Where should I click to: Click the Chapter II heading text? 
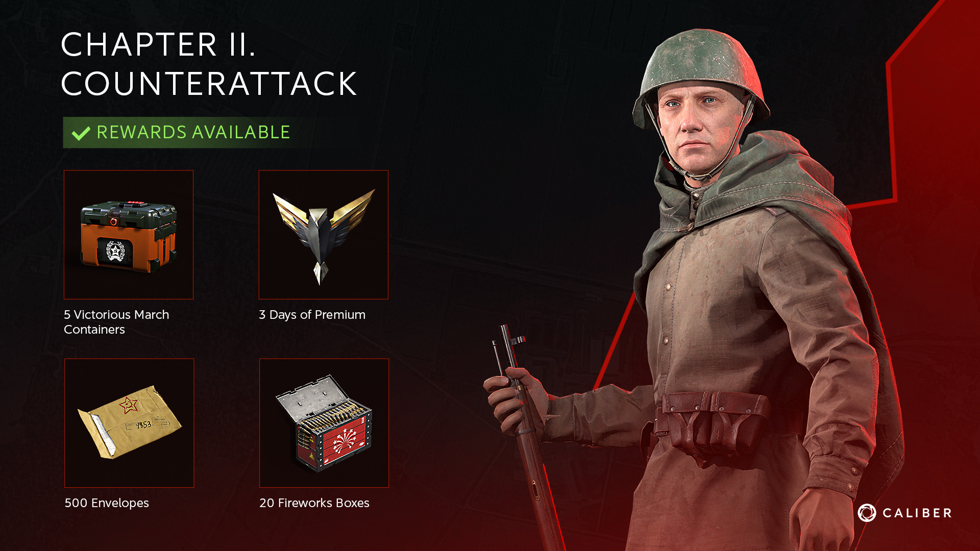coord(158,44)
